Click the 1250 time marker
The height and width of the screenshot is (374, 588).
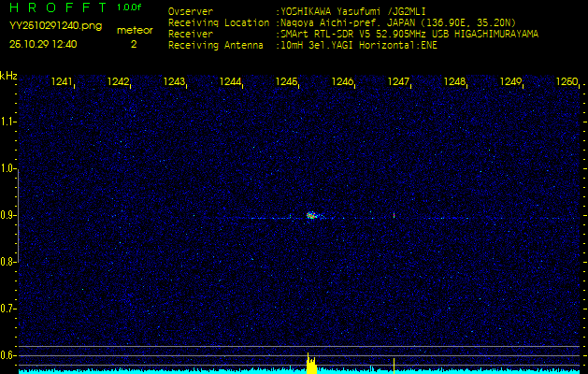click(x=566, y=82)
